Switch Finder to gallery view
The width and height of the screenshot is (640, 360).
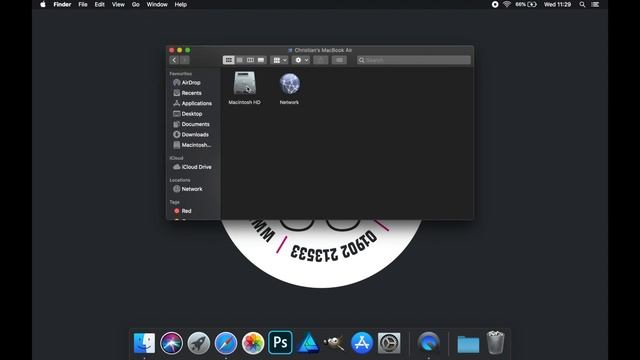coord(261,60)
